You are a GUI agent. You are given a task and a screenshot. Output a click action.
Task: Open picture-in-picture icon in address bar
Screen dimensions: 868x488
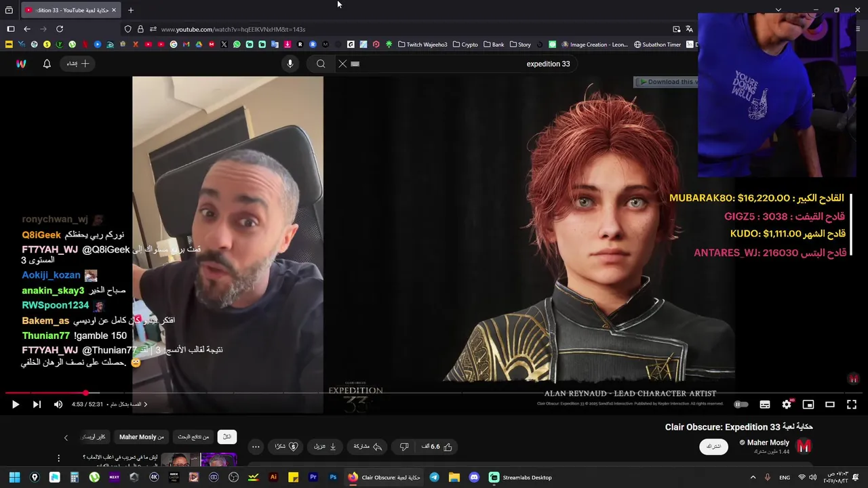coord(677,29)
